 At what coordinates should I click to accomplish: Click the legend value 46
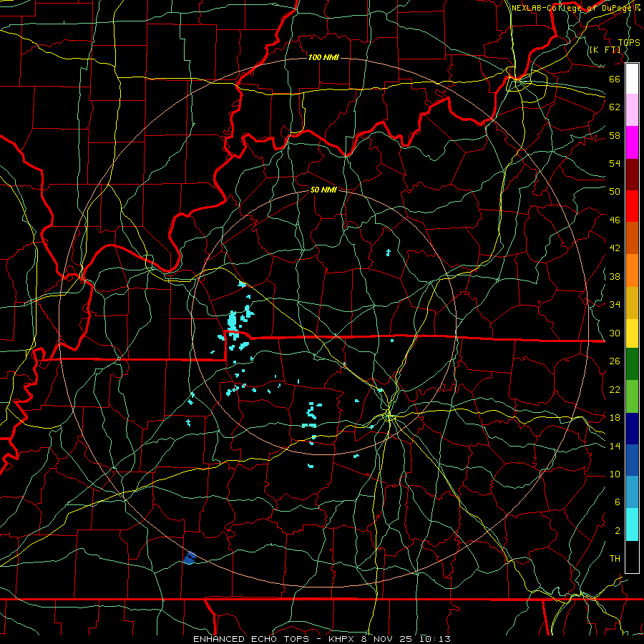point(615,220)
